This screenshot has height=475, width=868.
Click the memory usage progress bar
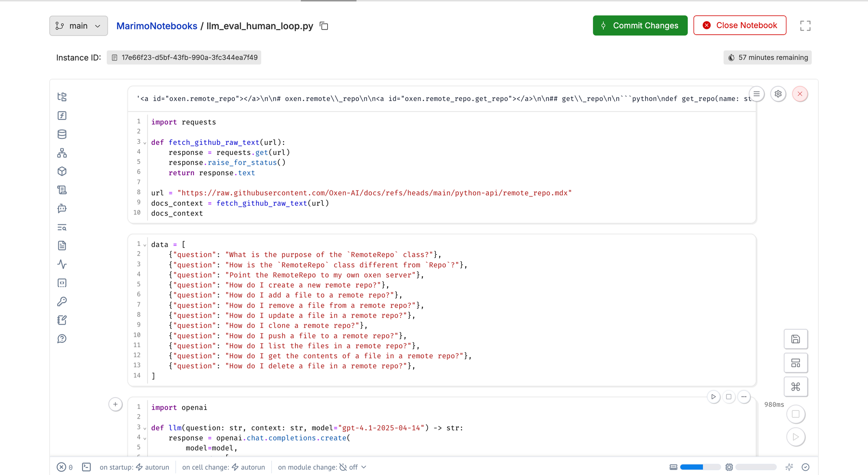(700, 467)
